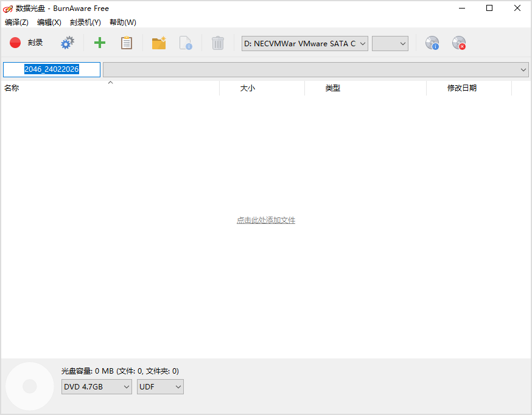Sort files by clicking 大小 column header
This screenshot has width=532, height=415.
(247, 88)
